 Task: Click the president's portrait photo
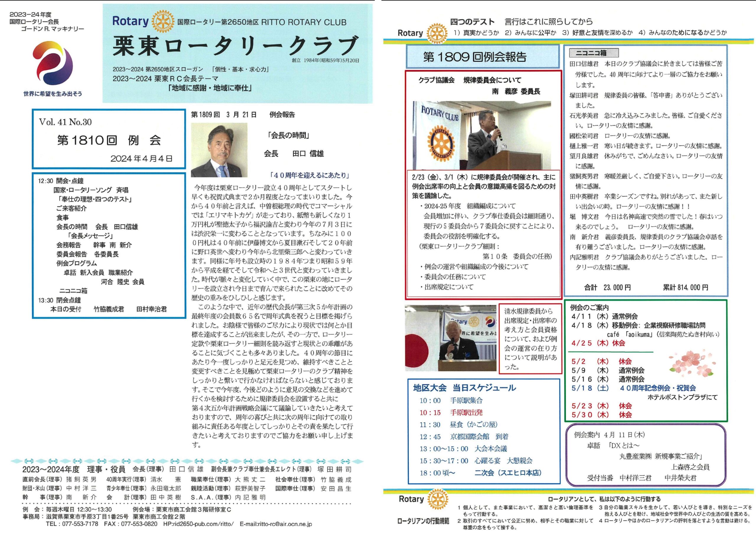coord(219,150)
